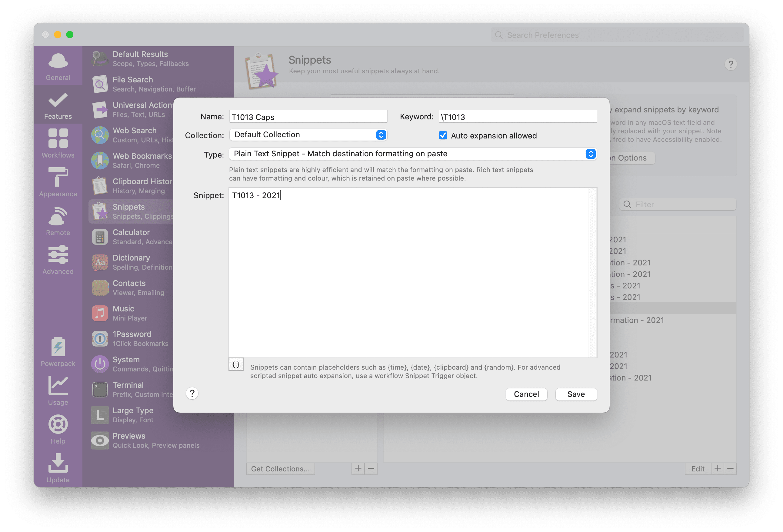Select the 'ation - 2021' snippet row
The width and height of the screenshot is (783, 532).
pyautogui.click(x=673, y=378)
